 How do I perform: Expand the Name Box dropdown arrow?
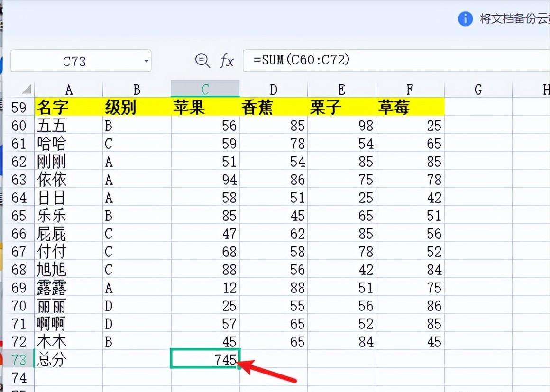tap(146, 61)
